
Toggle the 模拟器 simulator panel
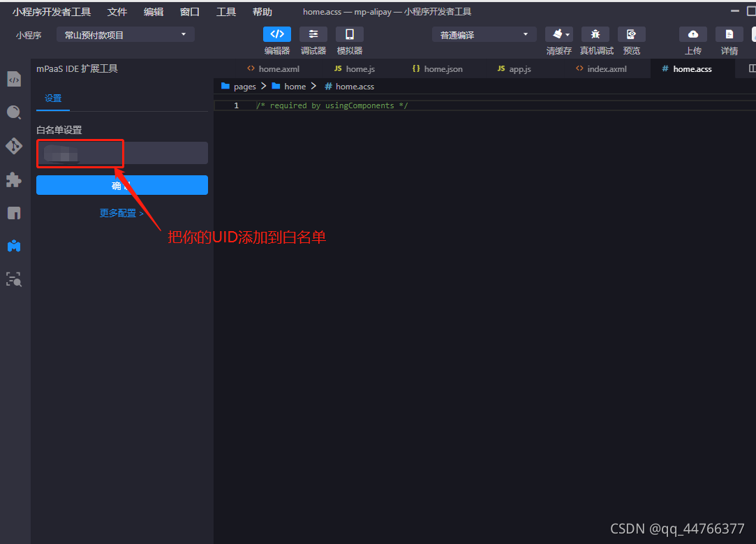(350, 34)
